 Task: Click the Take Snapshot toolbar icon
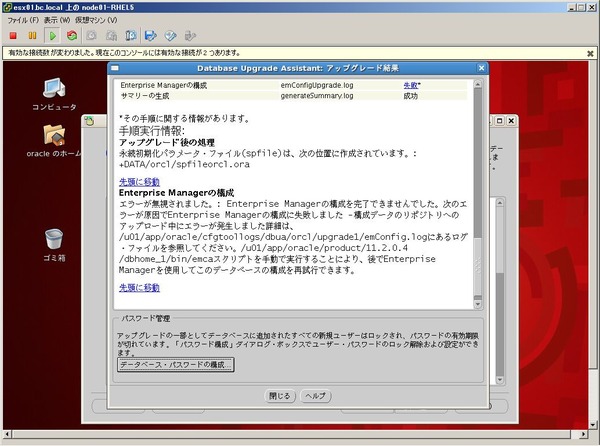(x=91, y=36)
